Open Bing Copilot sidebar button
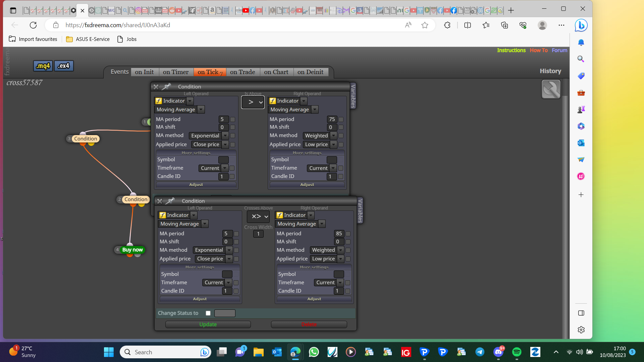The width and height of the screenshot is (644, 362). (581, 25)
